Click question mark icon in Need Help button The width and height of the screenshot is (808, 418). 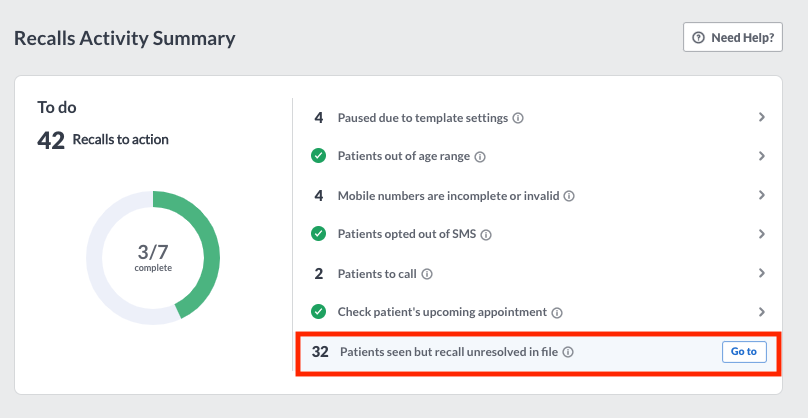698,38
